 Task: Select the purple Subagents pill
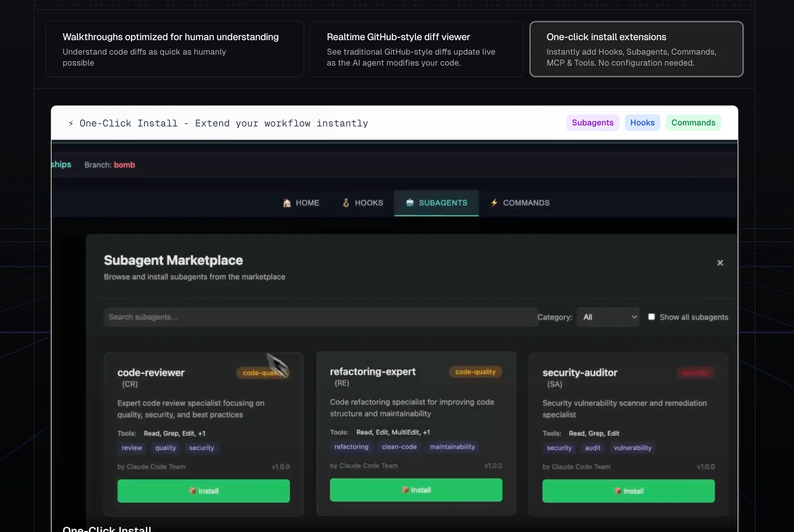click(x=593, y=123)
